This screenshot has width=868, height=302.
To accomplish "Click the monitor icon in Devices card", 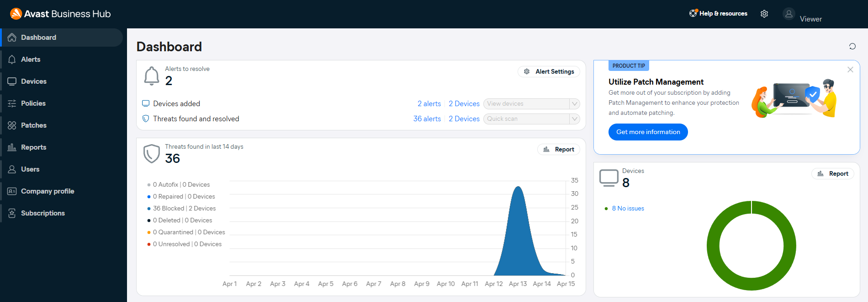I will click(609, 178).
